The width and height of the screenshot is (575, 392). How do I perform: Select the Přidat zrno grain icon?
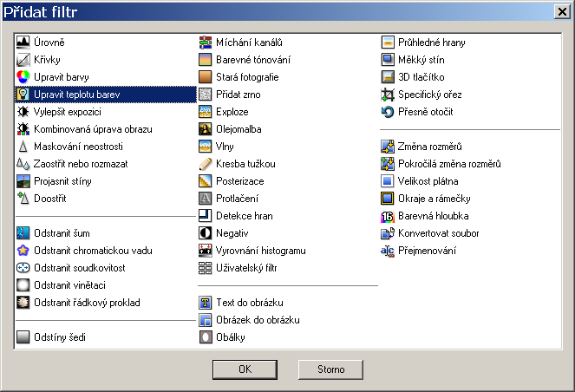pos(205,95)
